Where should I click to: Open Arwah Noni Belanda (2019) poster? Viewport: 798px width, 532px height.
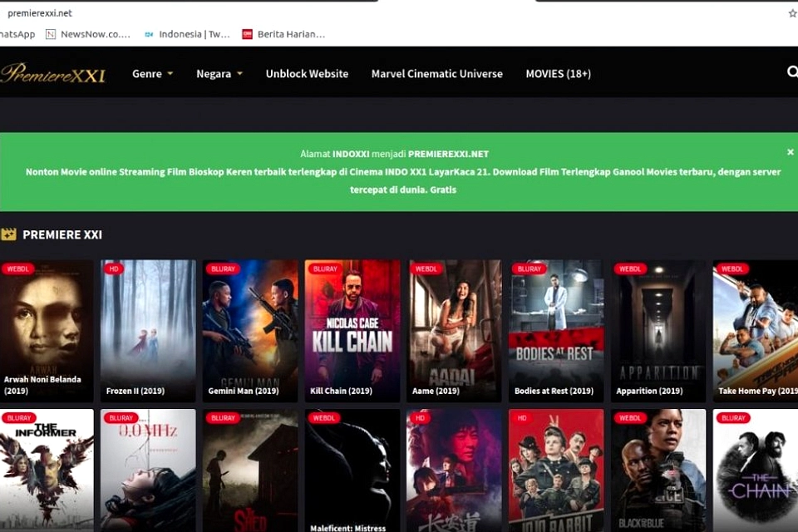tap(47, 331)
